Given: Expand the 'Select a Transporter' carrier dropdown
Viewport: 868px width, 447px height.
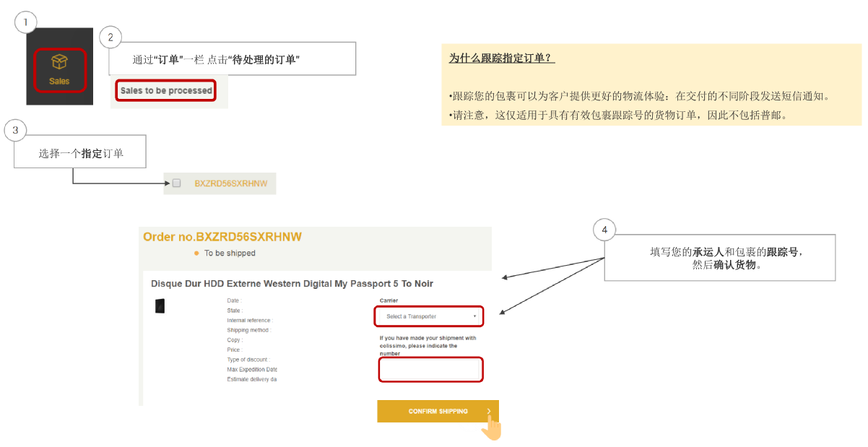Looking at the screenshot, I should pos(428,316).
